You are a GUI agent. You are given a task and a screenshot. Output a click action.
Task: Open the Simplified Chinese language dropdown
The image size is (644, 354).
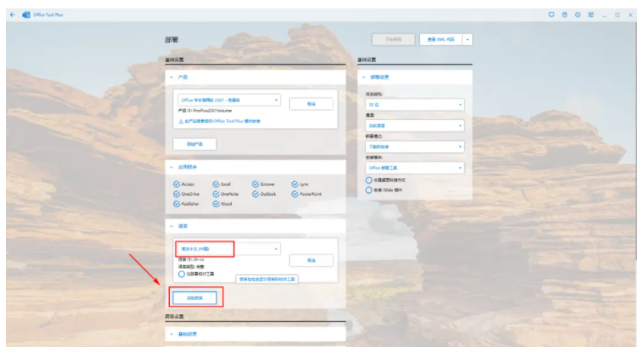[229, 248]
